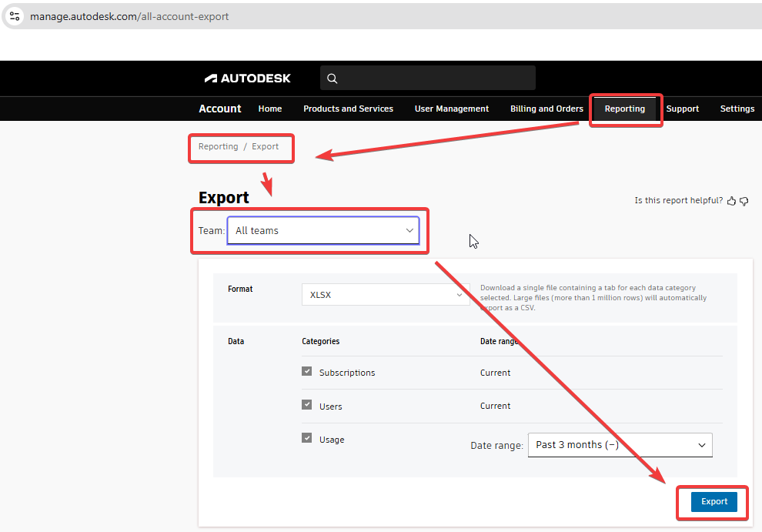Viewport: 762px width, 532px height.
Task: Click in the top search field
Action: coord(428,78)
